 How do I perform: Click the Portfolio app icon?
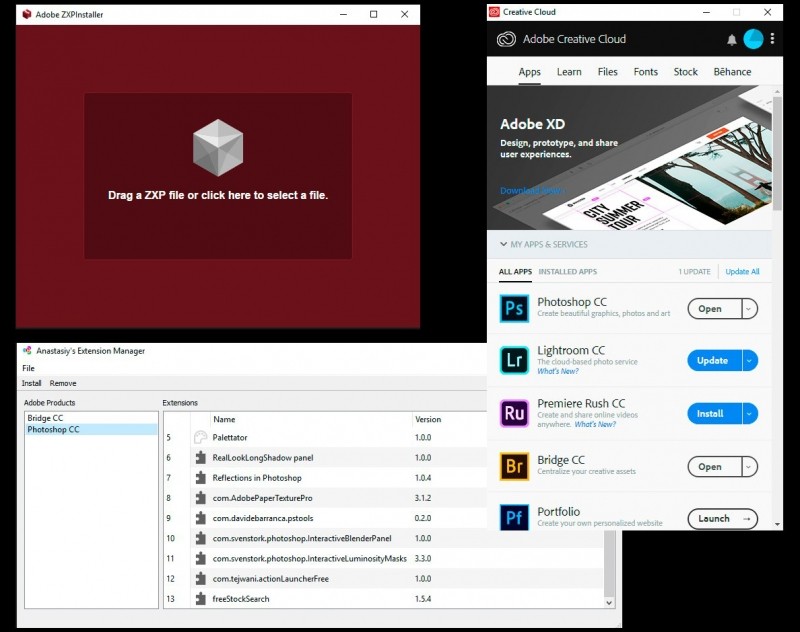[x=514, y=518]
